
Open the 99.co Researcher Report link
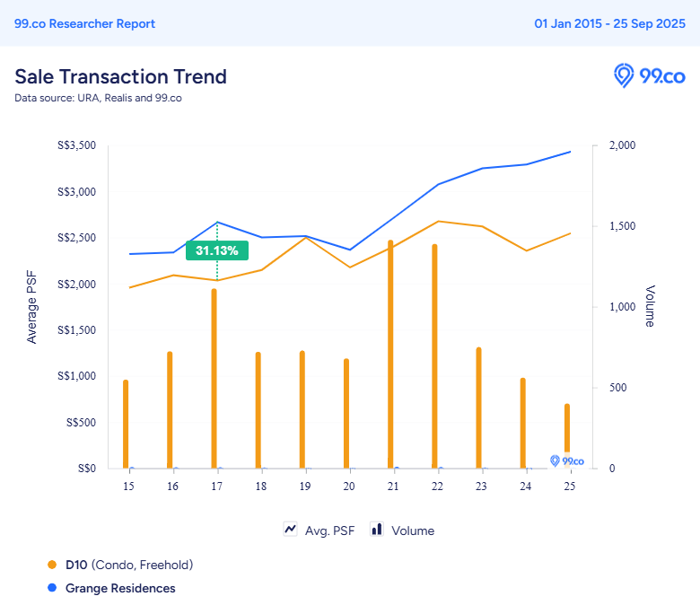[84, 23]
